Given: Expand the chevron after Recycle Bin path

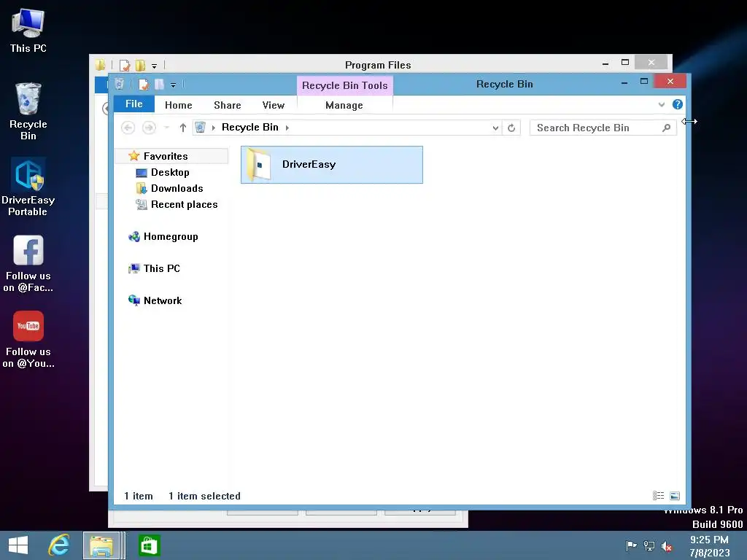Looking at the screenshot, I should point(287,128).
